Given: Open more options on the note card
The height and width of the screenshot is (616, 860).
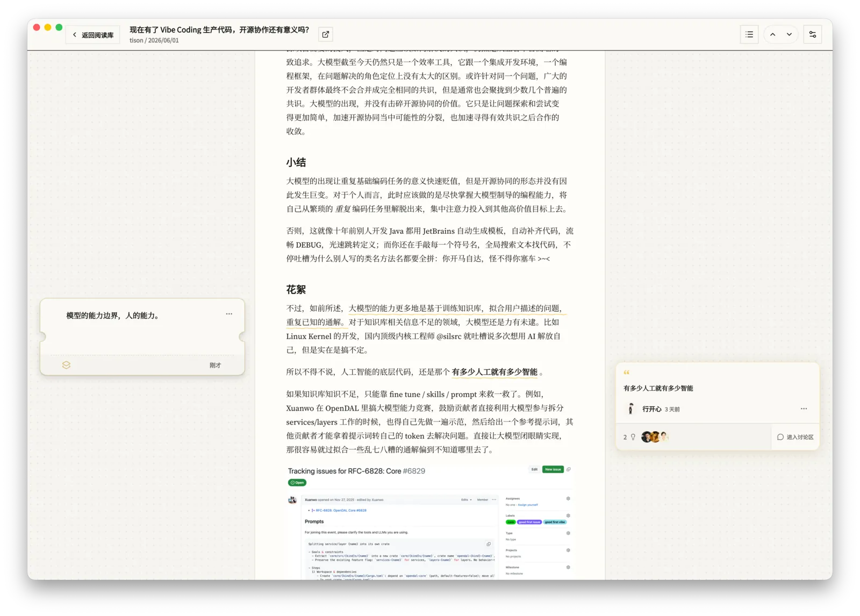Looking at the screenshot, I should point(229,314).
